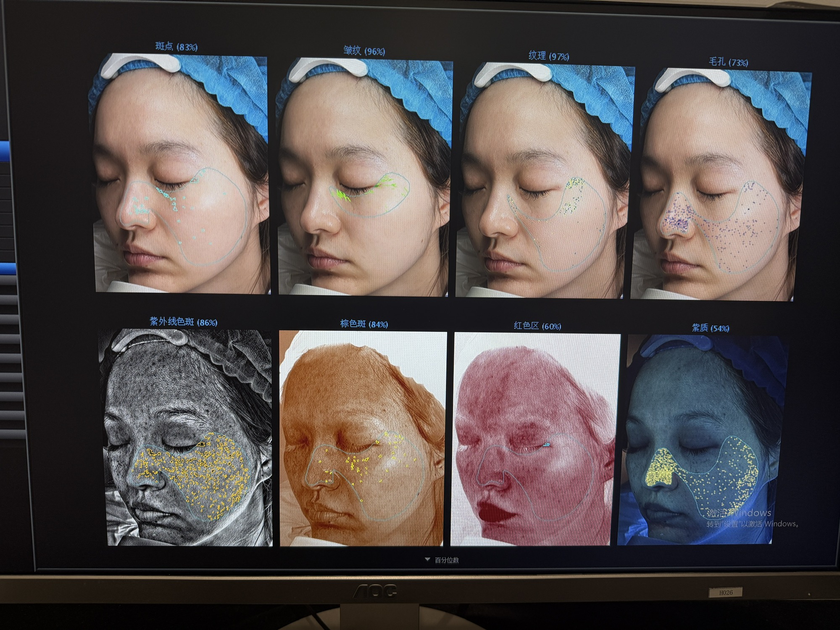Click the 皱纹 (96%) title label
Screen dimensions: 840x630
click(364, 51)
